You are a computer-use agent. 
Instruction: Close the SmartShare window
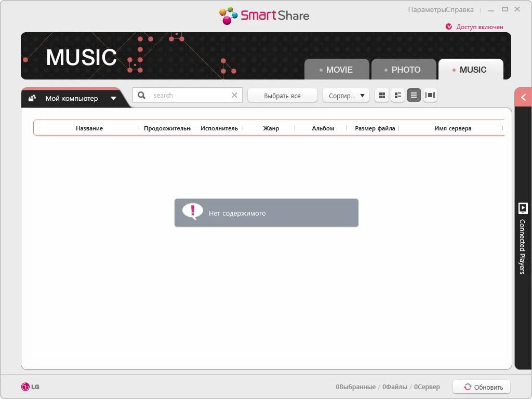pos(517,9)
